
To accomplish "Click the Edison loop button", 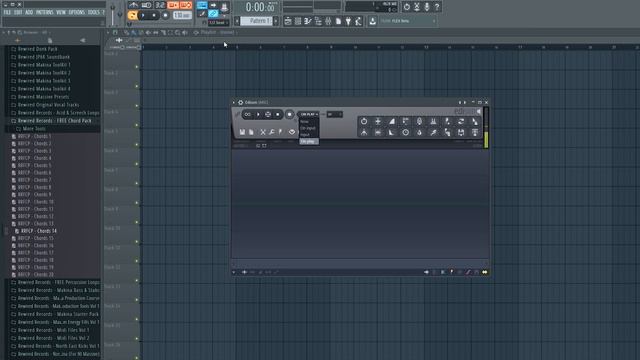I will point(247,115).
